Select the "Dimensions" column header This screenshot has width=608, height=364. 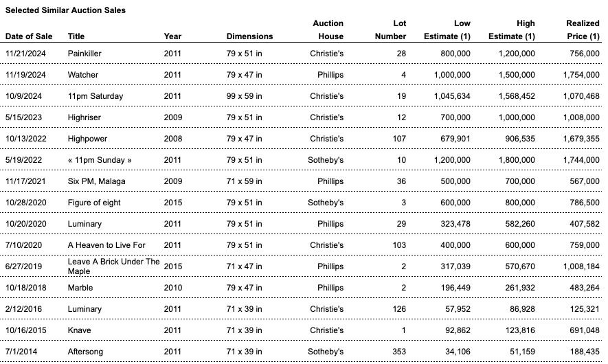pyautogui.click(x=249, y=36)
